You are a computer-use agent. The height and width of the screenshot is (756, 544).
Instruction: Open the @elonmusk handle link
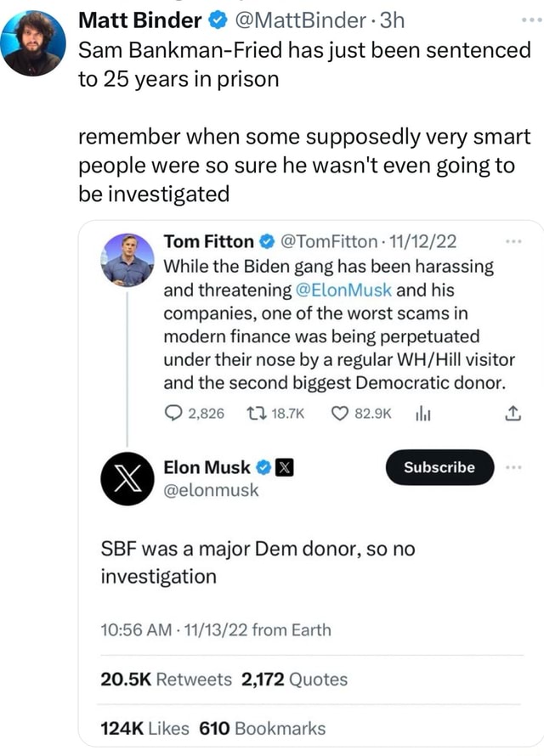point(211,490)
